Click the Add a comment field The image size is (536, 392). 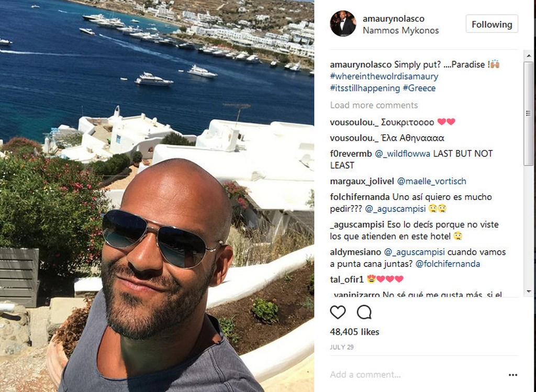417,375
